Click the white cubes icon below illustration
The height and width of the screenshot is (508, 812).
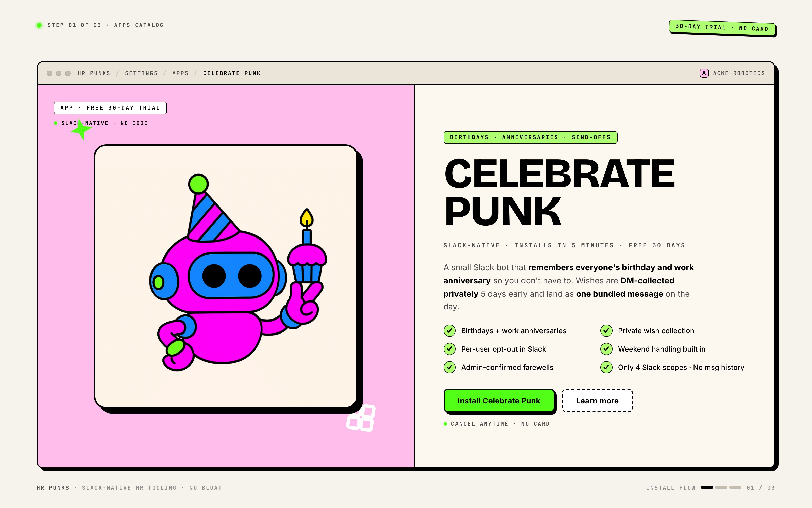(361, 418)
